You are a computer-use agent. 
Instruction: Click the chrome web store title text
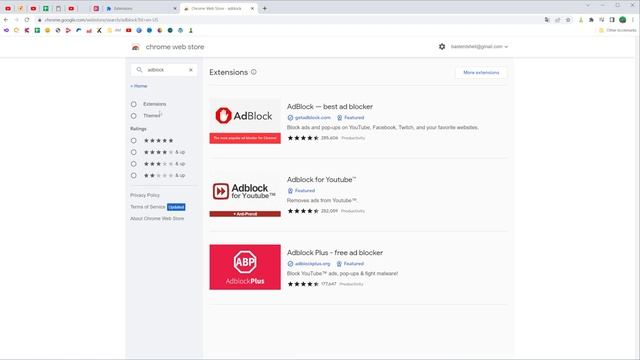point(175,47)
